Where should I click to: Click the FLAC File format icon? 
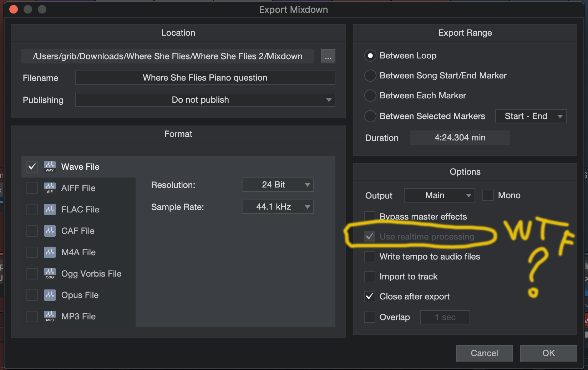tap(50, 209)
